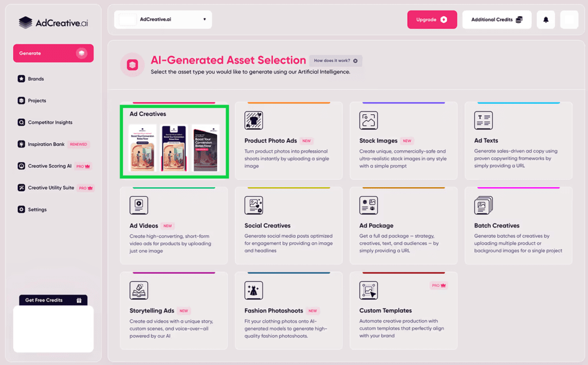Open Storytelling Ads via its book icon

click(x=139, y=290)
